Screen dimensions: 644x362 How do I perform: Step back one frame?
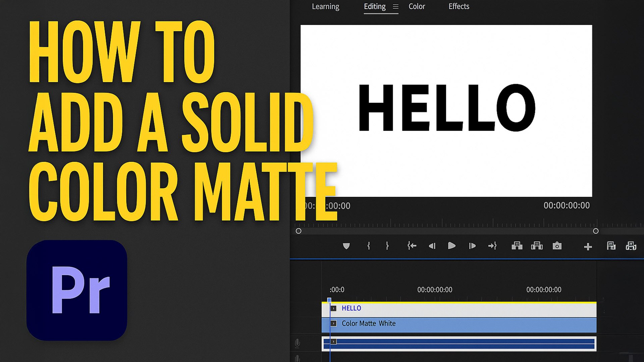pyautogui.click(x=432, y=246)
